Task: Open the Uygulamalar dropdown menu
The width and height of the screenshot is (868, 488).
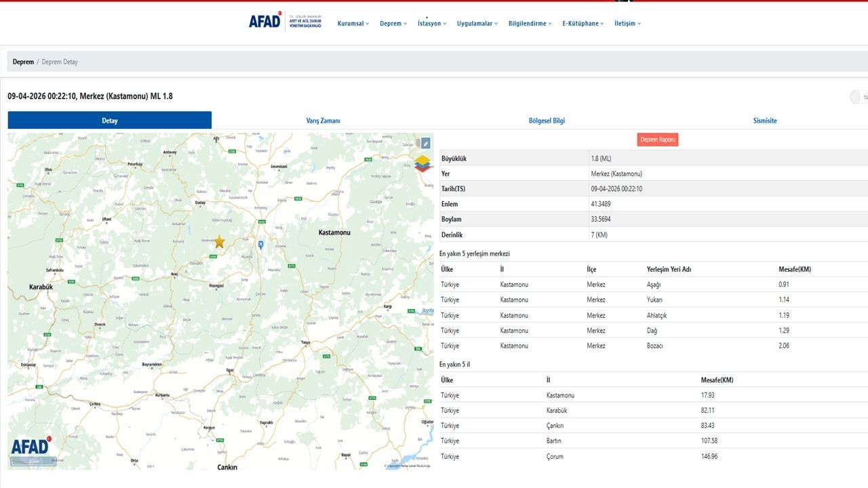Action: (477, 24)
